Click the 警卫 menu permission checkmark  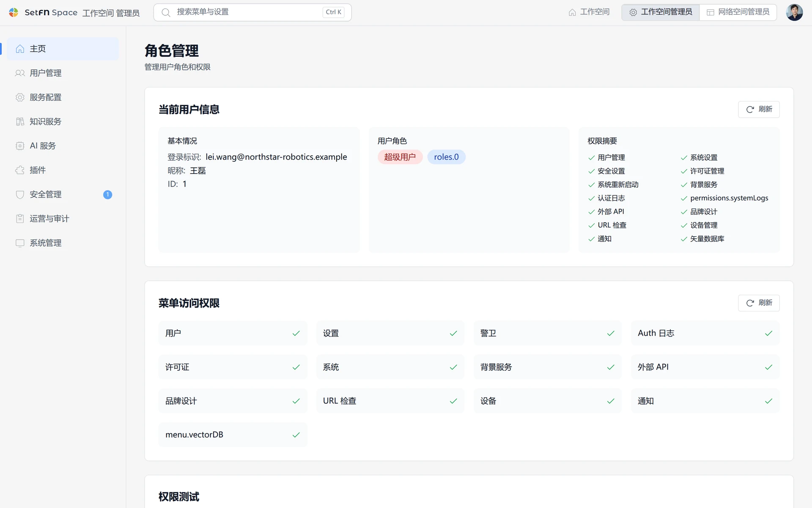(x=611, y=333)
